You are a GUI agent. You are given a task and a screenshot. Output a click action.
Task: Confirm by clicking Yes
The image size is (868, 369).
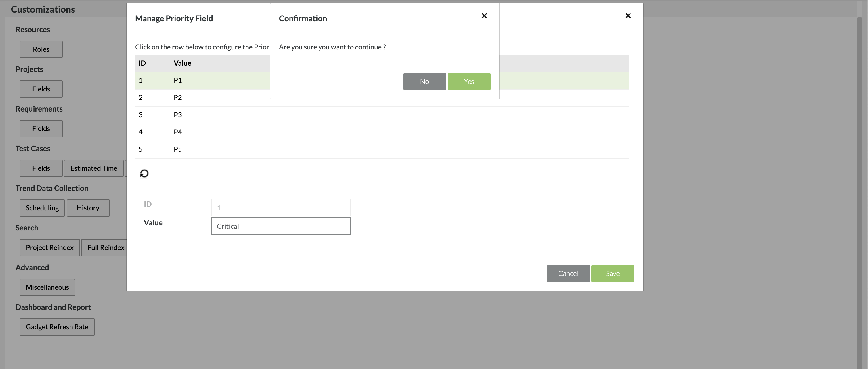[x=469, y=82]
